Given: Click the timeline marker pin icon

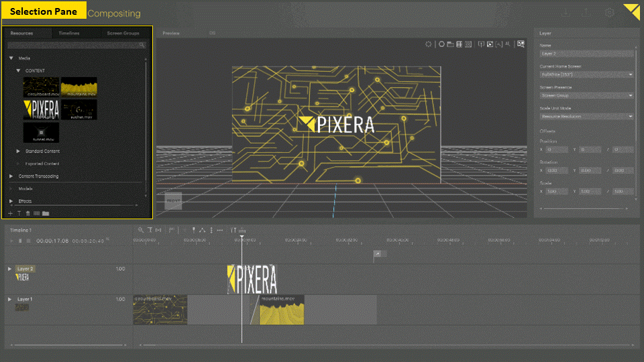Looking at the screenshot, I should (193, 230).
